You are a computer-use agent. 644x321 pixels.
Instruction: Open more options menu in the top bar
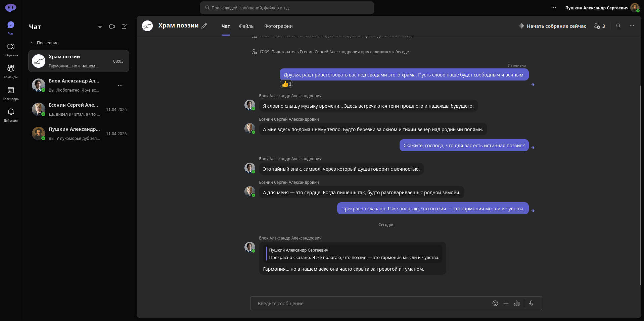tap(554, 8)
